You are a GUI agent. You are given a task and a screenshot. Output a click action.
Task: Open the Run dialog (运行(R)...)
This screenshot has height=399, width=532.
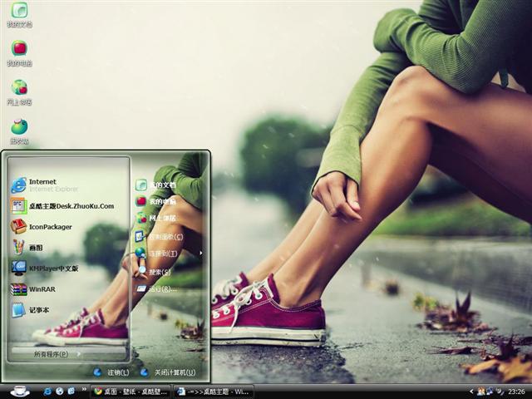(x=156, y=289)
